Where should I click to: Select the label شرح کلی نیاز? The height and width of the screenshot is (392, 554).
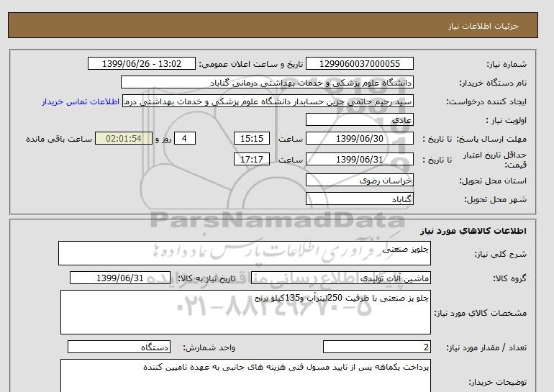[500, 254]
